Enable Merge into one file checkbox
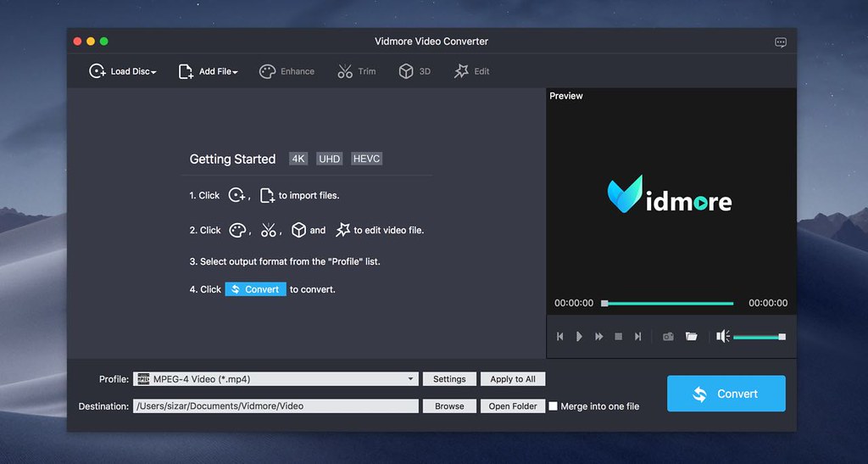 (553, 405)
